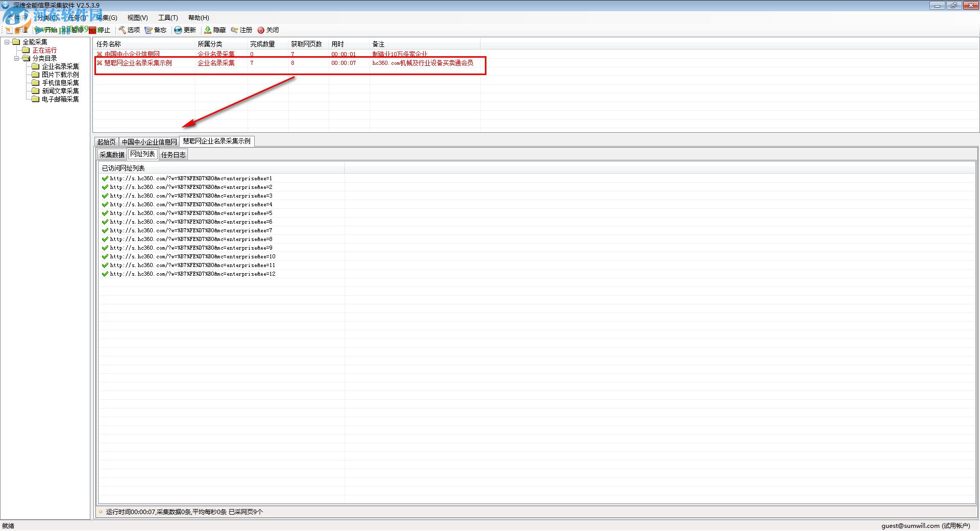Click the URL ending in ee=8
This screenshot has height=531, width=980.
[x=191, y=239]
